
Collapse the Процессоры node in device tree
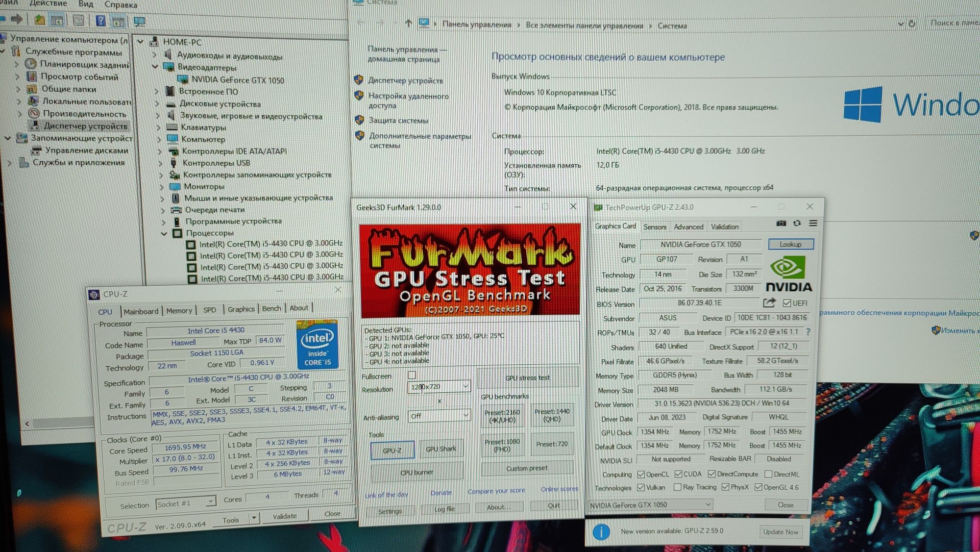[165, 233]
